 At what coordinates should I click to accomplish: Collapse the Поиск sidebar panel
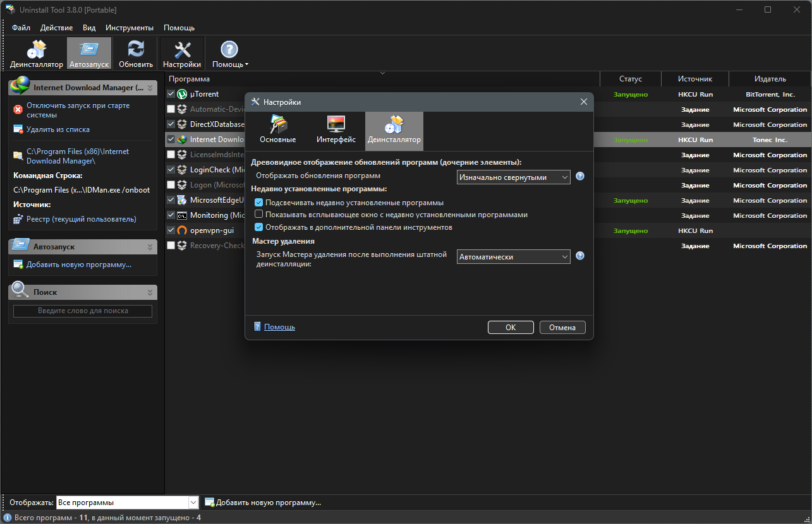[150, 292]
